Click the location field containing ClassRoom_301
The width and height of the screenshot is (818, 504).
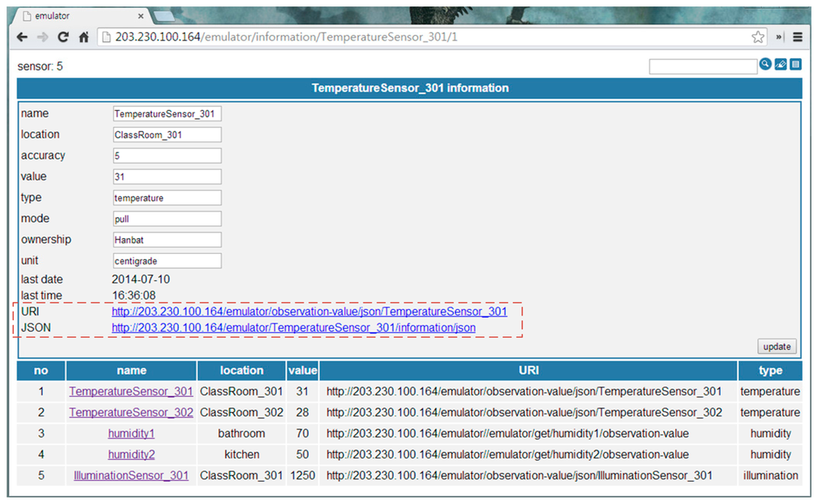pyautogui.click(x=167, y=135)
